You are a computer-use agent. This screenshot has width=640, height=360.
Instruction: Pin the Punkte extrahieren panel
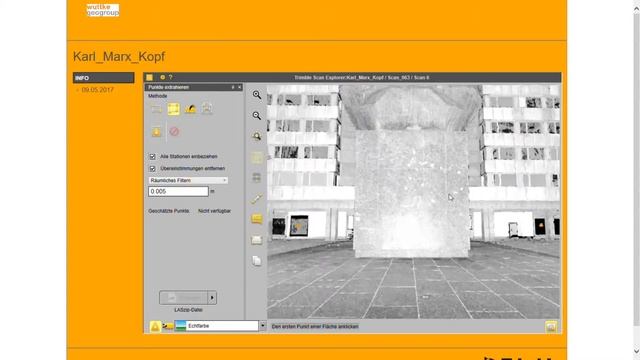pos(233,87)
